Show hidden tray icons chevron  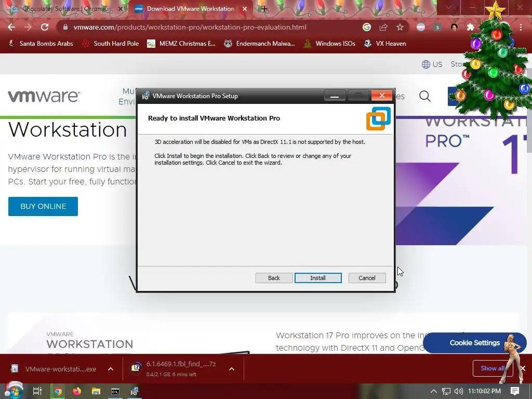434,391
